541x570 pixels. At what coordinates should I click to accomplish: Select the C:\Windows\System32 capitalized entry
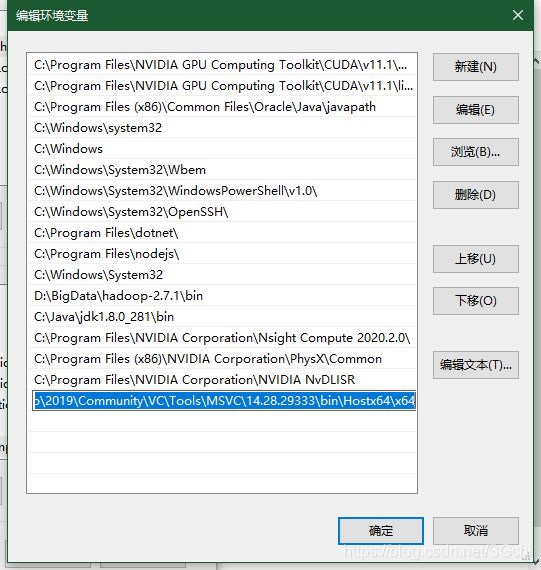223,275
